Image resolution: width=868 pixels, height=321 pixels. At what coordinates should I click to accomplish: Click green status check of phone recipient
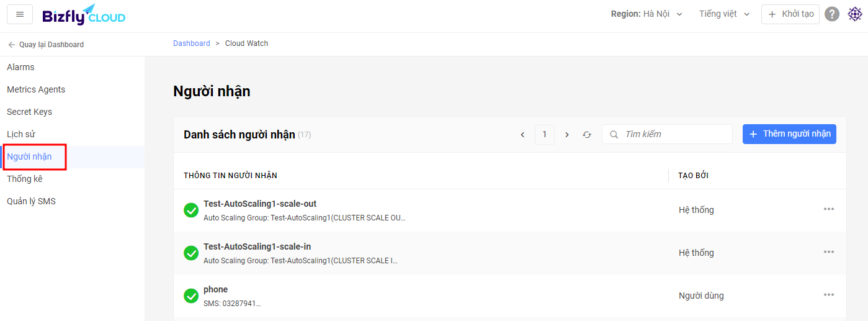tap(191, 296)
